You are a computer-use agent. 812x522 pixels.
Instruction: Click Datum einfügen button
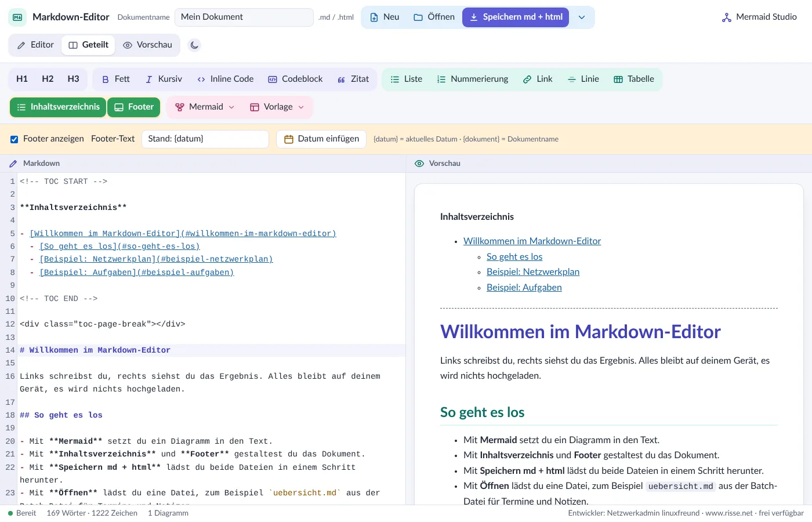click(x=321, y=139)
